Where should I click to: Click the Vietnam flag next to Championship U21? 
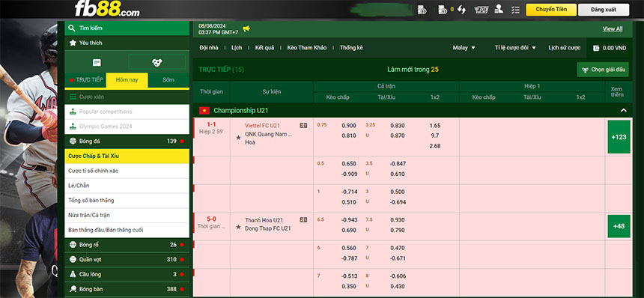(x=204, y=110)
